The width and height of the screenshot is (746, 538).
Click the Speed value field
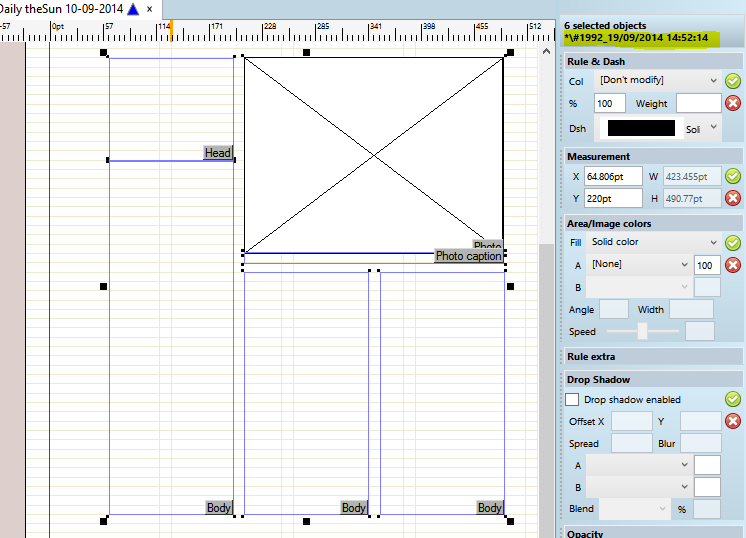pos(699,331)
